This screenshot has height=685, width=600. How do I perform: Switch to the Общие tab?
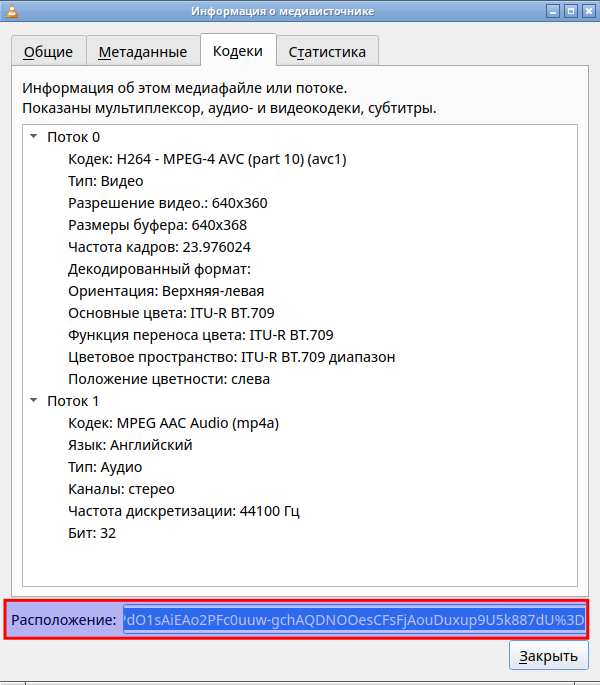pos(47,51)
